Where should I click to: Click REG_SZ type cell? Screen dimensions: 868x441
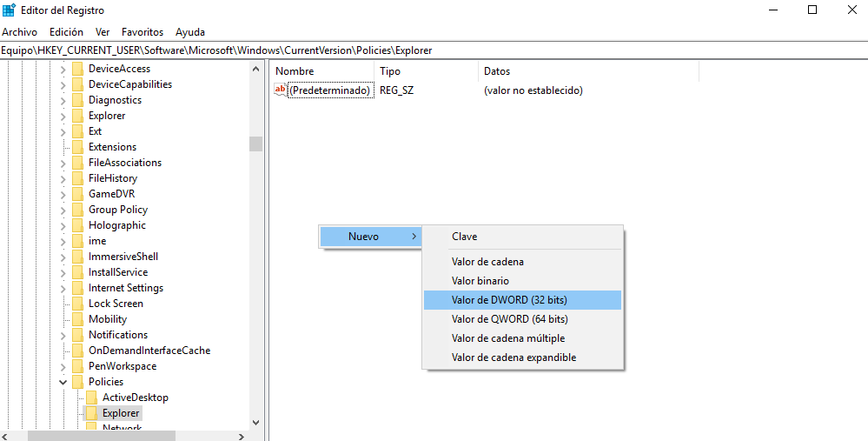pos(396,90)
